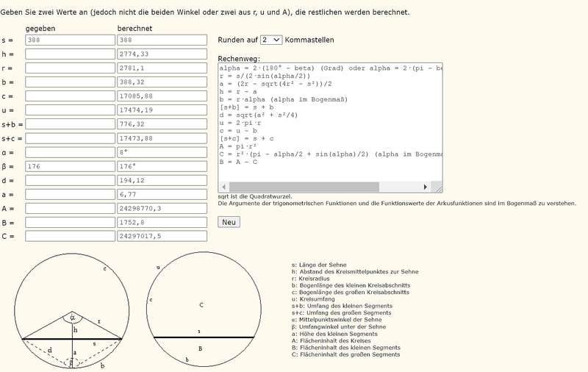This screenshot has width=588, height=372.
Task: Click the given s+b input field
Action: point(70,124)
